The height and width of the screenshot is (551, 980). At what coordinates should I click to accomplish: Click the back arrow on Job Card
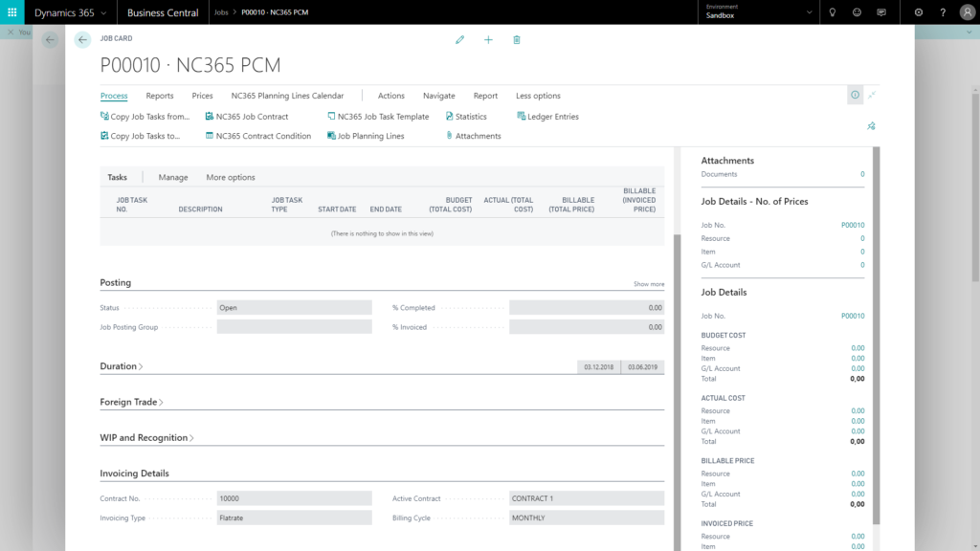tap(82, 39)
